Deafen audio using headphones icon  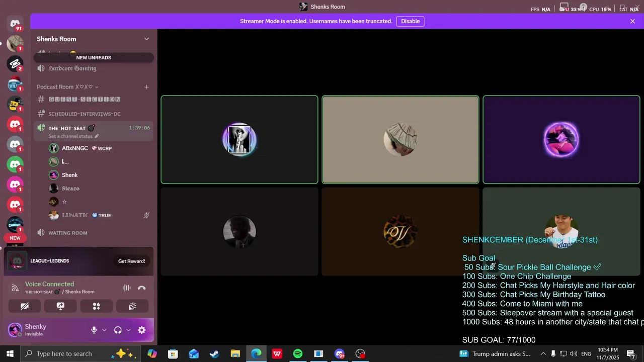118,330
